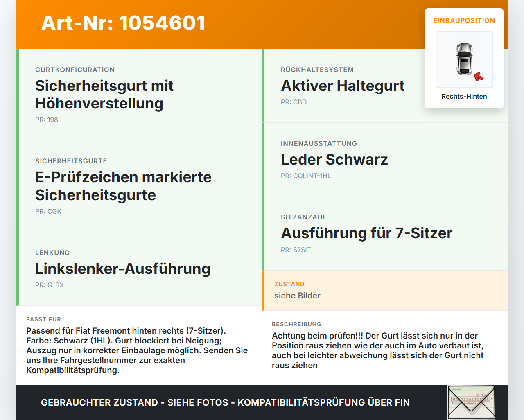
Task: Click the 'Linkslenker-Ausführung' title
Action: pos(123,269)
